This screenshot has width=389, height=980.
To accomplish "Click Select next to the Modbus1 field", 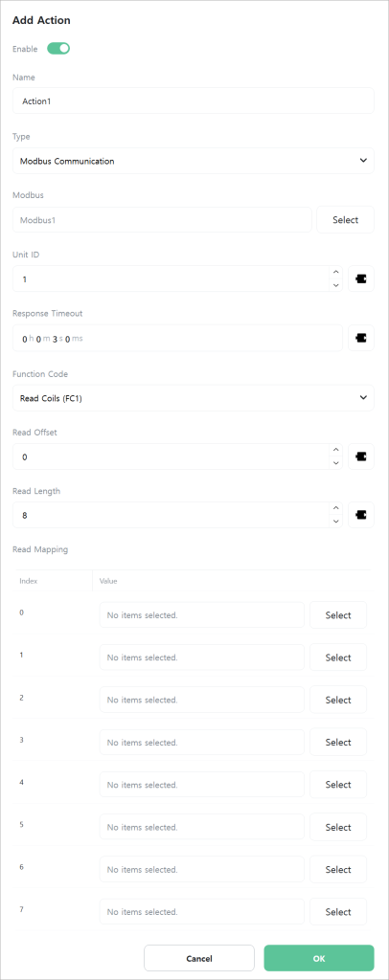I will 345,220.
